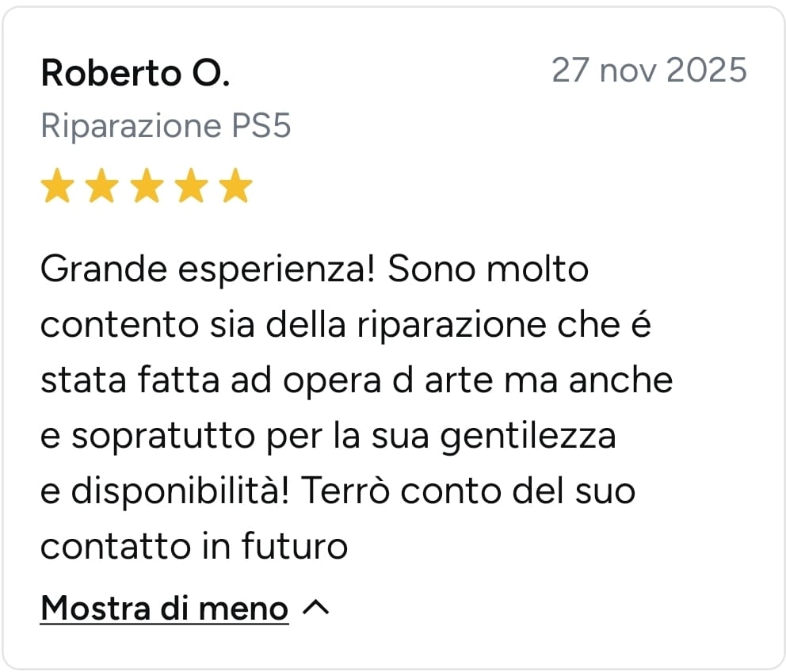The height and width of the screenshot is (672, 786).
Task: Click the leftmost star to rate one
Action: pos(57,186)
